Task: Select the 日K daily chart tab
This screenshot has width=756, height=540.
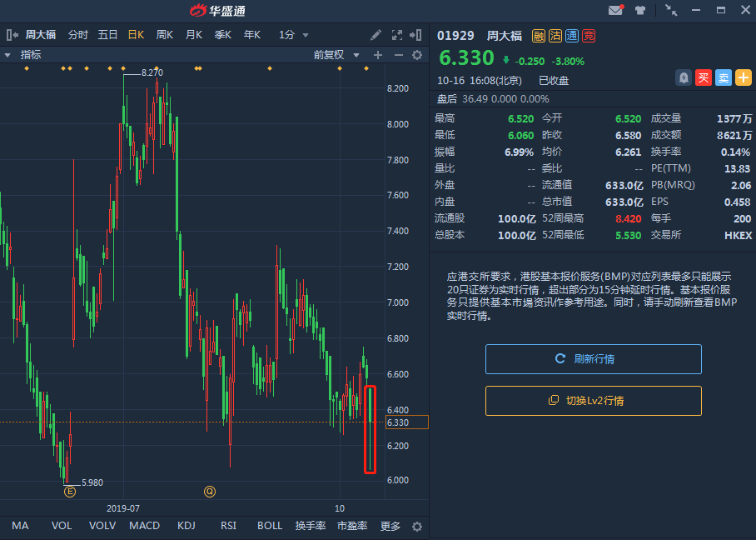Action: pyautogui.click(x=136, y=35)
